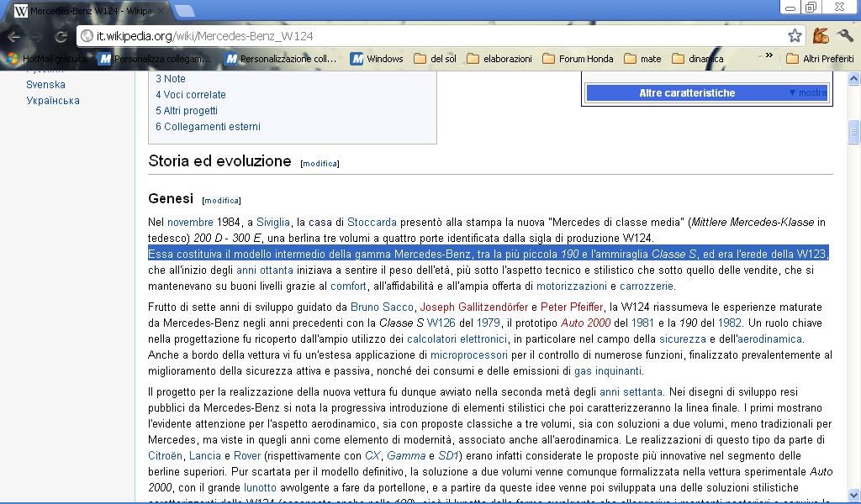Edit the Storia ed evoluzione section

[x=320, y=164]
